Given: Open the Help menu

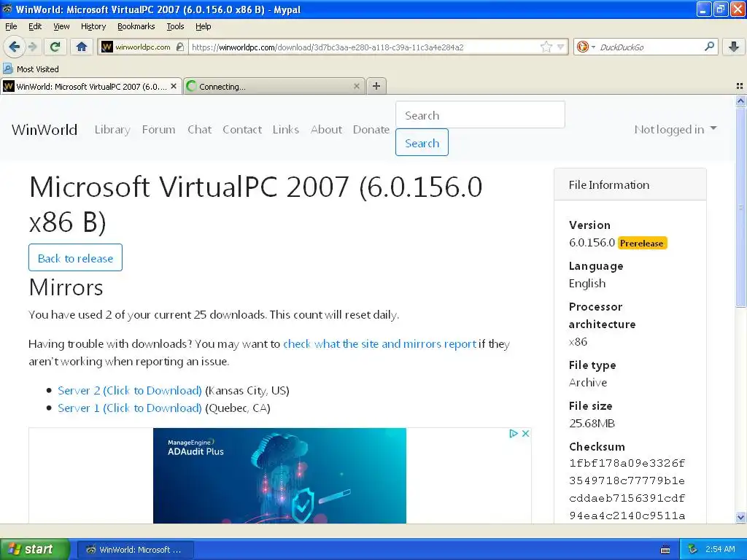Looking at the screenshot, I should click(203, 26).
